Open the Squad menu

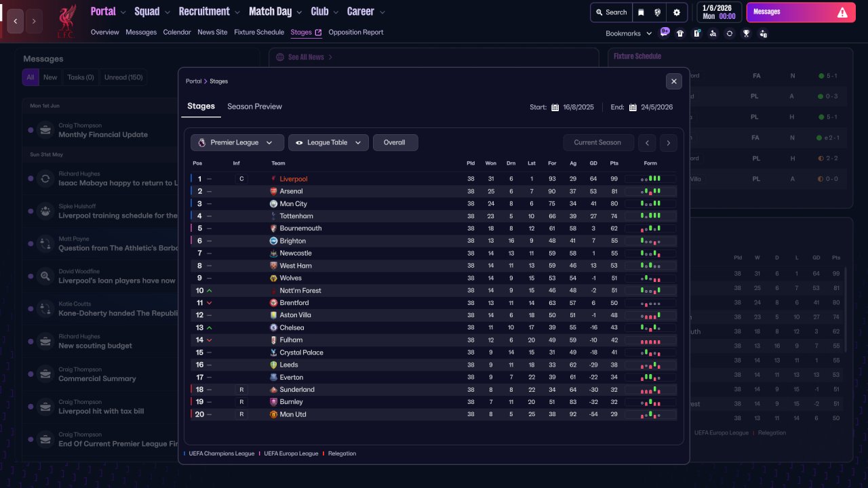pyautogui.click(x=153, y=12)
